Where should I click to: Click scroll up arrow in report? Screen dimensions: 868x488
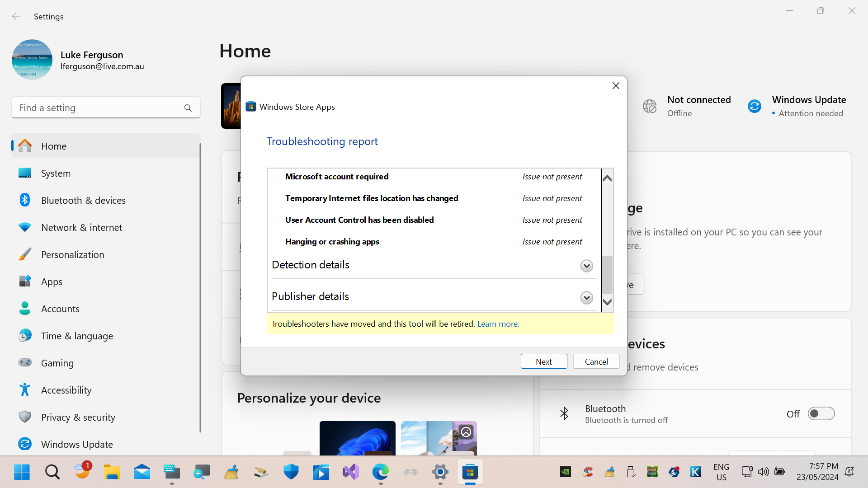click(607, 178)
